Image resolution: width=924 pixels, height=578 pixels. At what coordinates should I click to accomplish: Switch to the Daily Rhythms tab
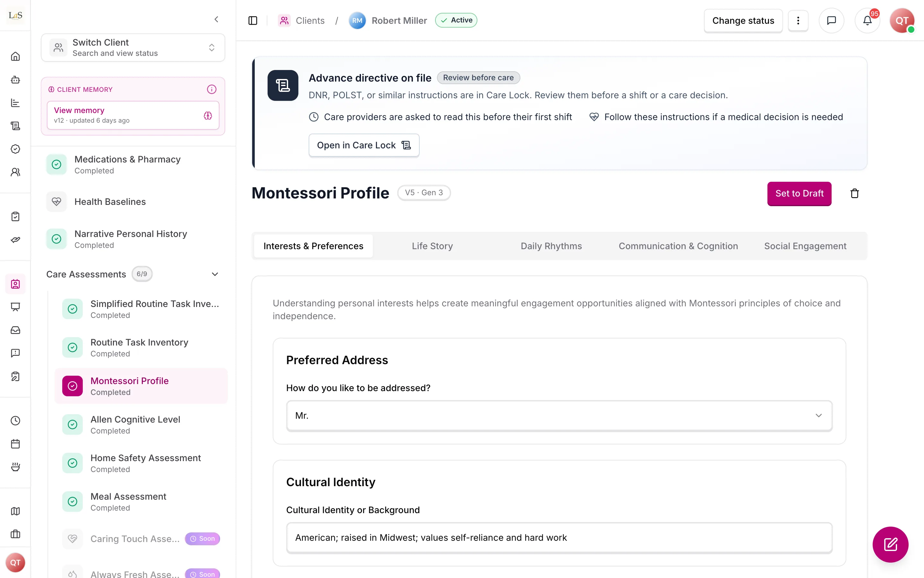[x=551, y=246]
